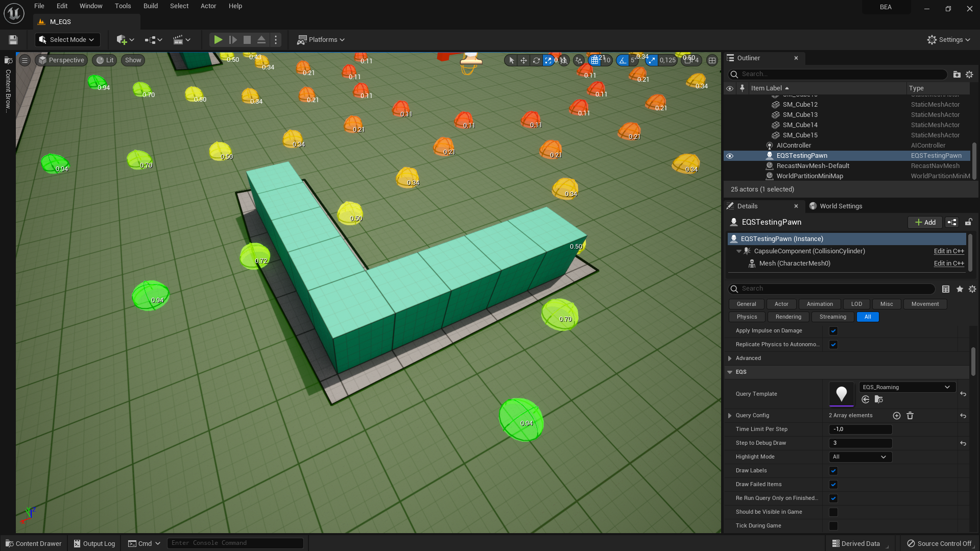Screen dimensions: 980x551
Task: Save the current level with disk icon
Action: (x=13, y=40)
